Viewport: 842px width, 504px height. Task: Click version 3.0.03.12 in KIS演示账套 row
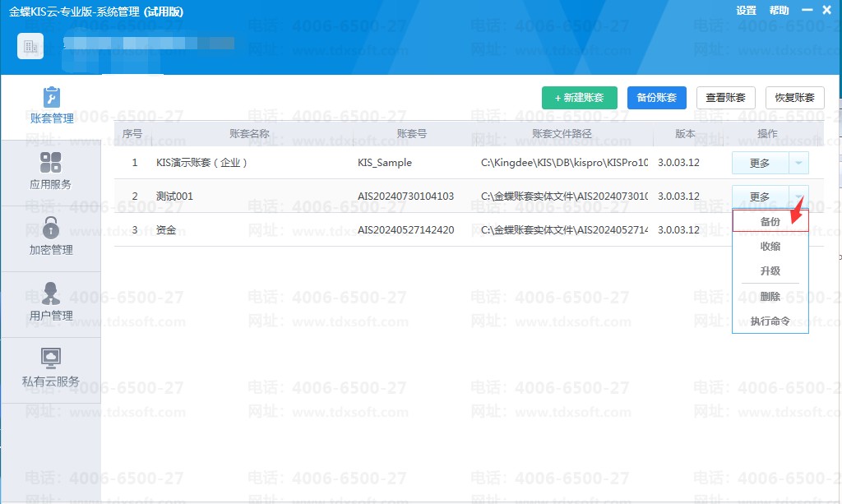(x=678, y=163)
